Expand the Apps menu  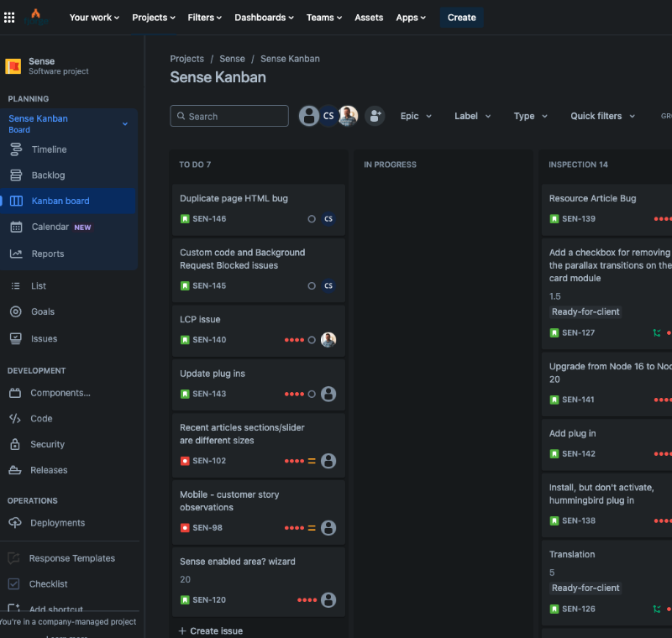[411, 18]
